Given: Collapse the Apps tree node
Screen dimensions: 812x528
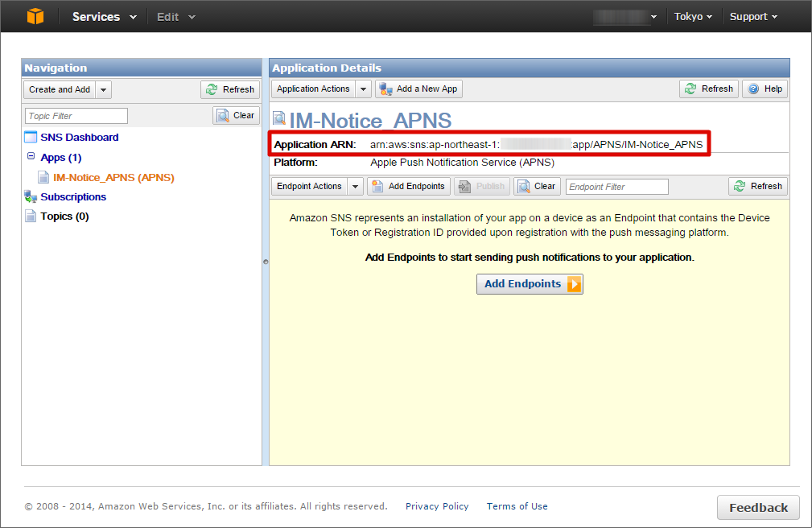Looking at the screenshot, I should [31, 156].
